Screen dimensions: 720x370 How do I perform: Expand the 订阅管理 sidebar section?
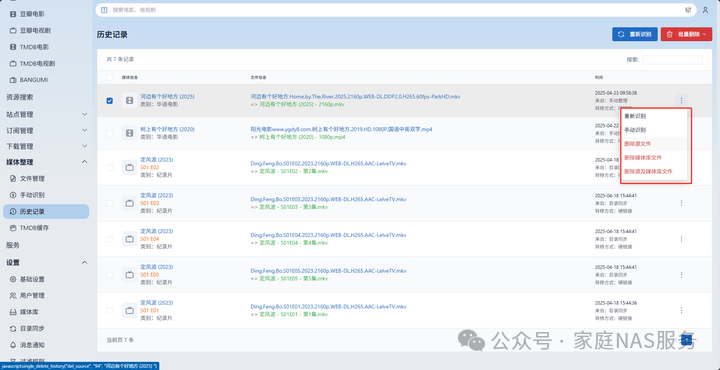point(46,130)
